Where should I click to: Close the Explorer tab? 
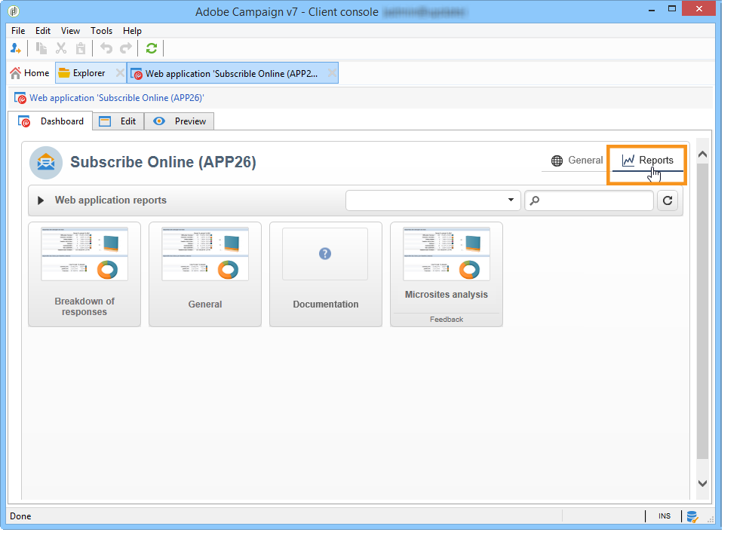pos(120,73)
